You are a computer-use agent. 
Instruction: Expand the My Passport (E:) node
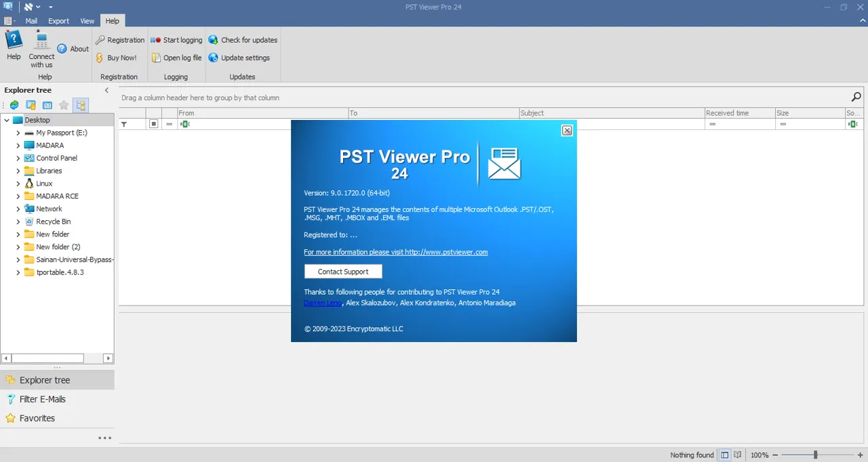(x=18, y=133)
